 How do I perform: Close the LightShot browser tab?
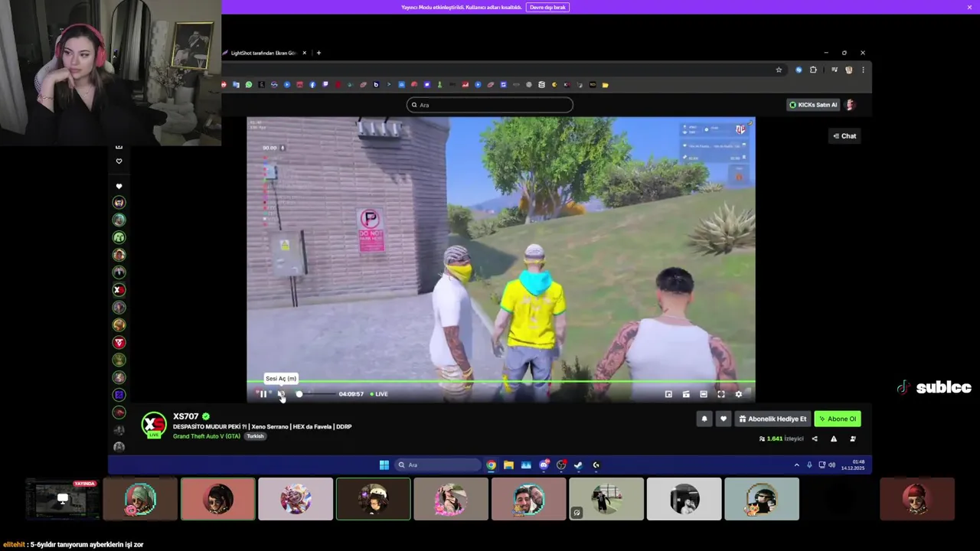pyautogui.click(x=304, y=53)
